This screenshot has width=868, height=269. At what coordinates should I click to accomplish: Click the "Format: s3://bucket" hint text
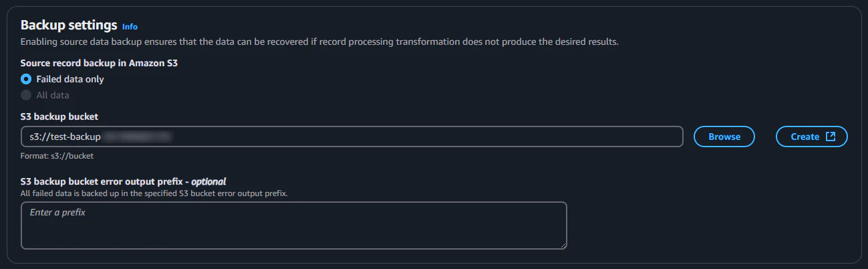point(57,156)
